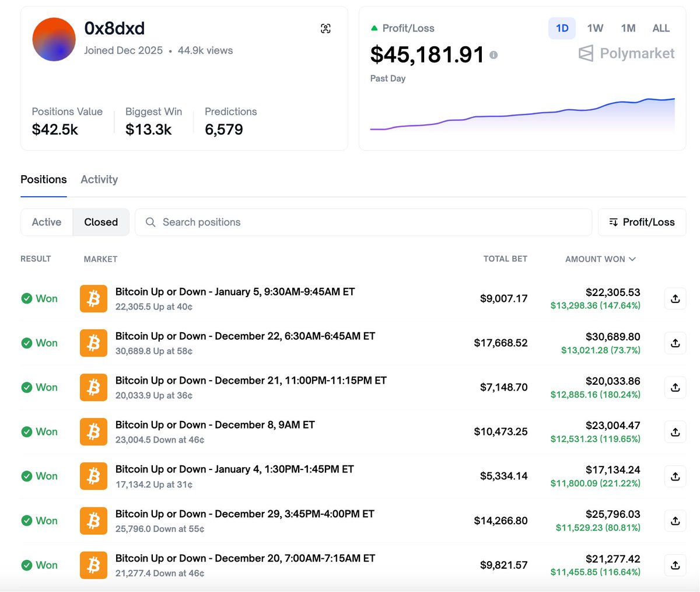This screenshot has width=700, height=592.
Task: Show Active positions
Action: coord(47,222)
